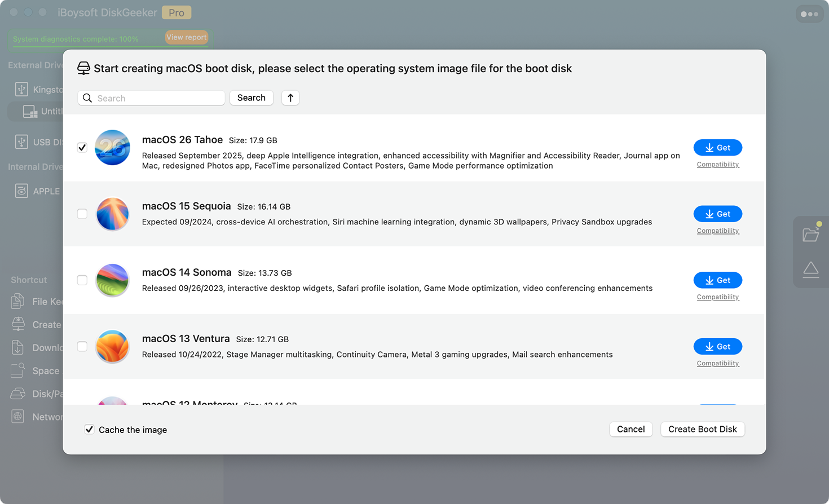
Task: Click the macOS 13 Ventura icon
Action: tap(113, 347)
